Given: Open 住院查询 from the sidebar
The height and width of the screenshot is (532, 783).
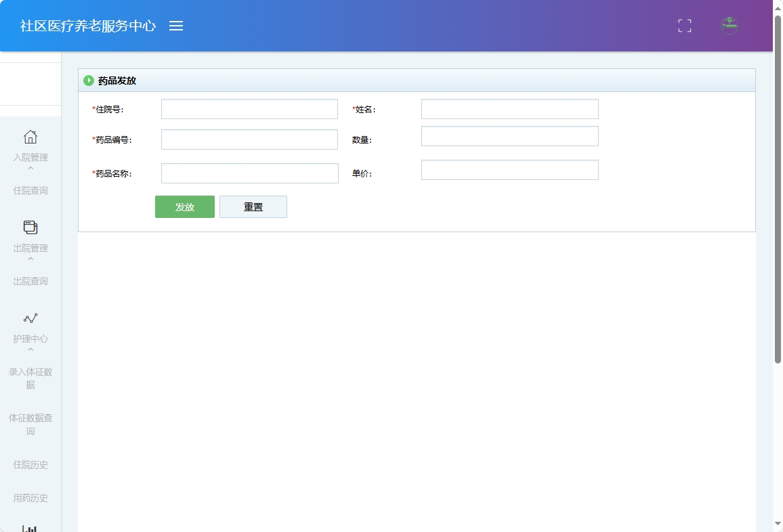Looking at the screenshot, I should click(x=30, y=190).
